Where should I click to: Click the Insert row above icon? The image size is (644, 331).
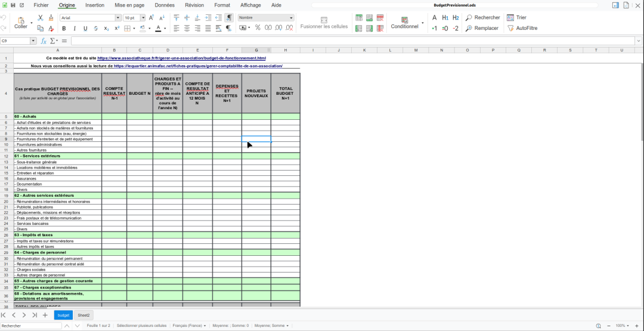click(x=359, y=18)
